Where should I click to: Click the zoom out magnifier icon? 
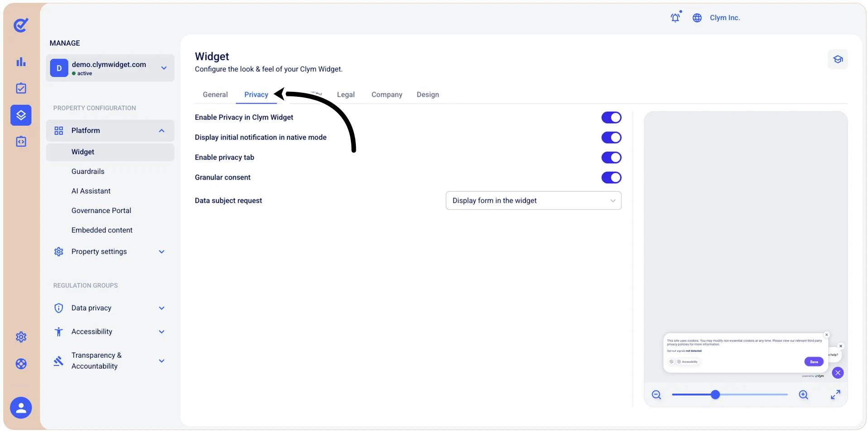tap(656, 395)
